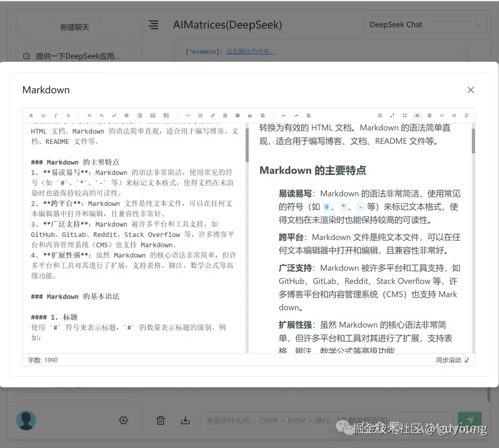The height and width of the screenshot is (448, 499).
Task: Insert superscript text using the toolbar
Action: (x=114, y=116)
